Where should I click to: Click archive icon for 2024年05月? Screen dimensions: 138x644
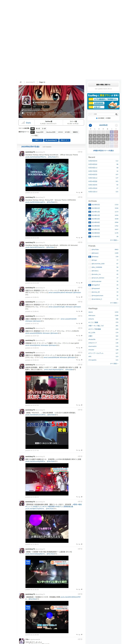(x=90, y=236)
